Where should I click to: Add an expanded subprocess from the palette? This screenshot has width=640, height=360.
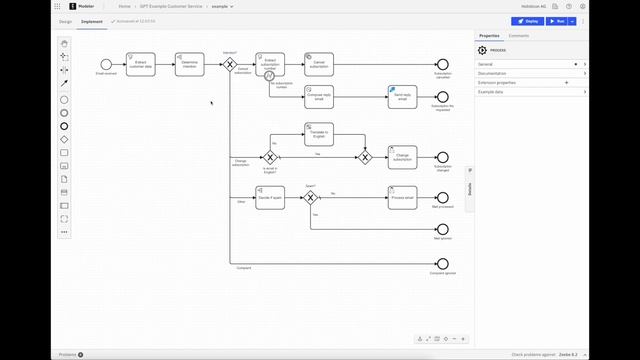point(64,166)
